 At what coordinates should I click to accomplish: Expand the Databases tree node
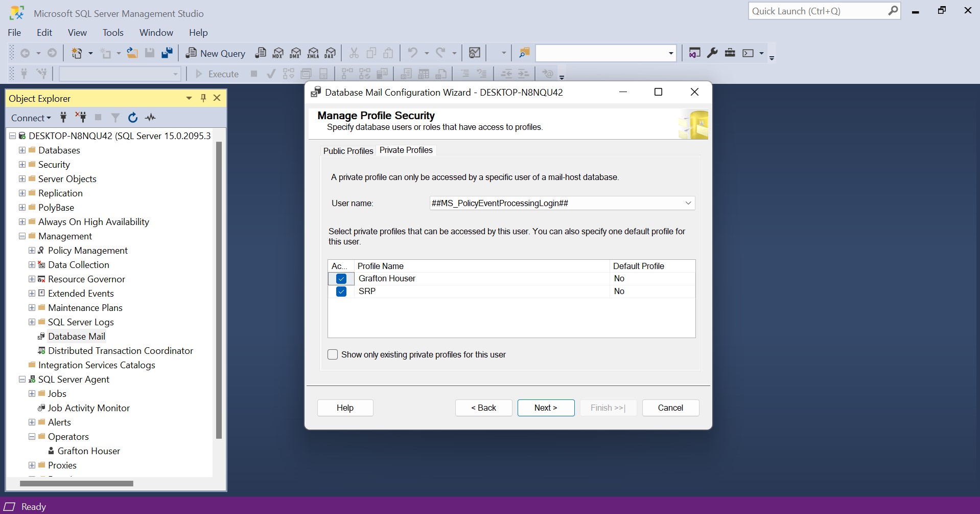click(x=22, y=150)
